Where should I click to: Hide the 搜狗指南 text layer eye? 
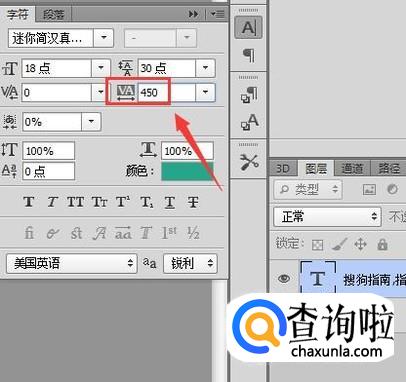coord(284,278)
